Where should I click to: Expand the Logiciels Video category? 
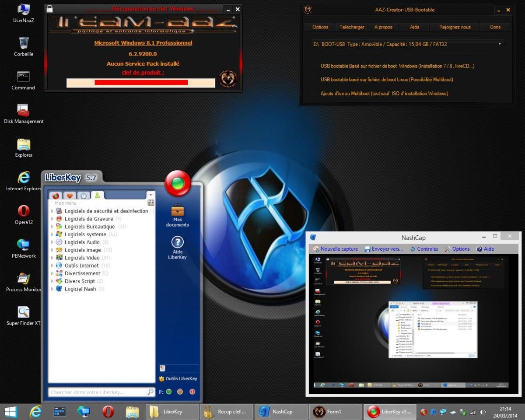[x=52, y=258]
